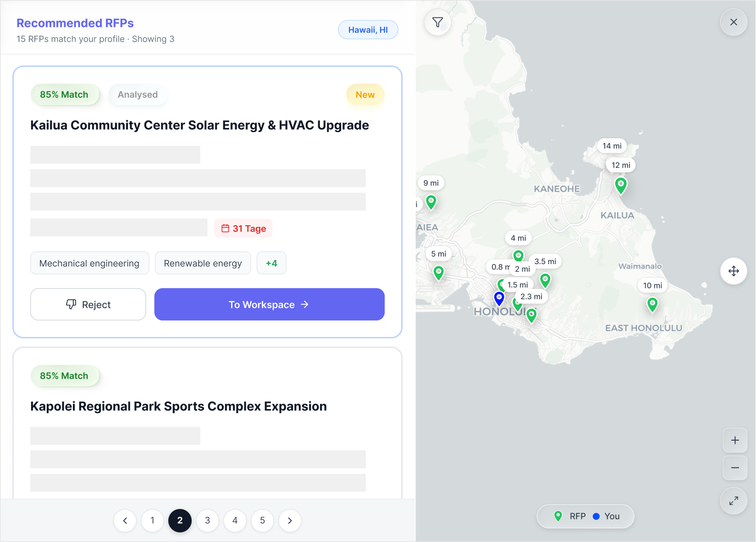Image resolution: width=756 pixels, height=542 pixels.
Task: Click the calendar icon beside 31 Tage
Action: 225,228
